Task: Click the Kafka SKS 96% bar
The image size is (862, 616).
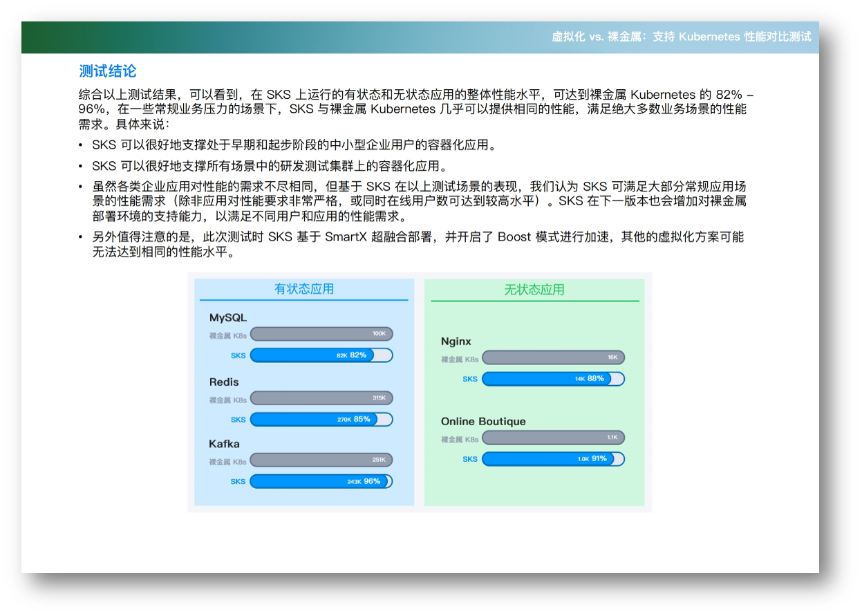Action: point(321,481)
